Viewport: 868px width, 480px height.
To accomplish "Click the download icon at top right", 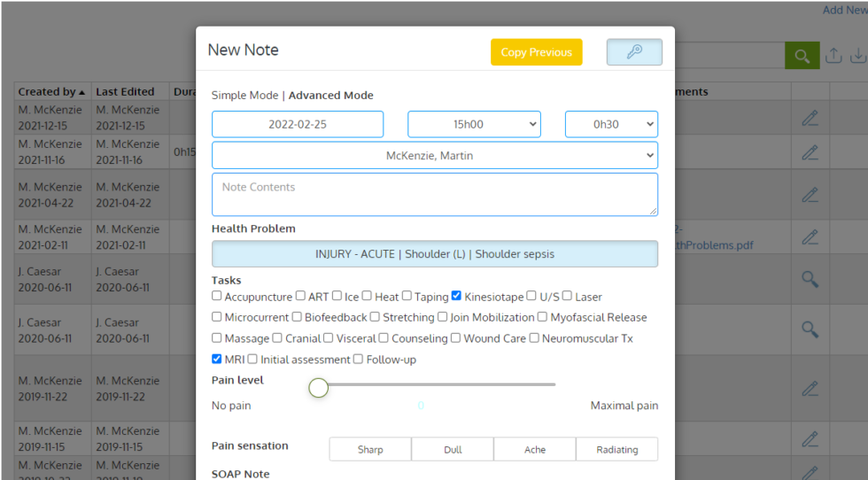I will [x=858, y=56].
